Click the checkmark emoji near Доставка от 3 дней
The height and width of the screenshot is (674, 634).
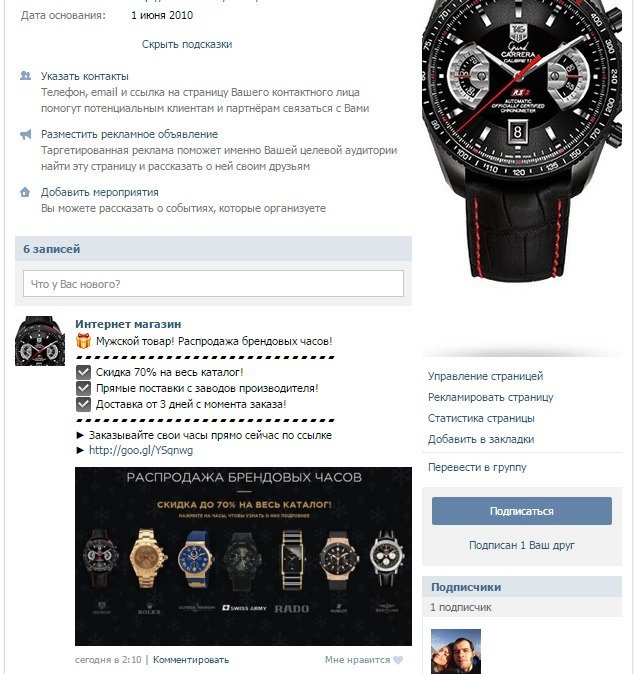click(x=83, y=404)
